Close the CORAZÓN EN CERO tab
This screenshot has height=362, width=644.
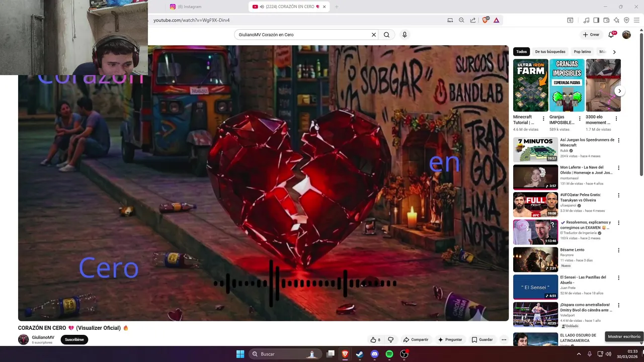[325, 7]
